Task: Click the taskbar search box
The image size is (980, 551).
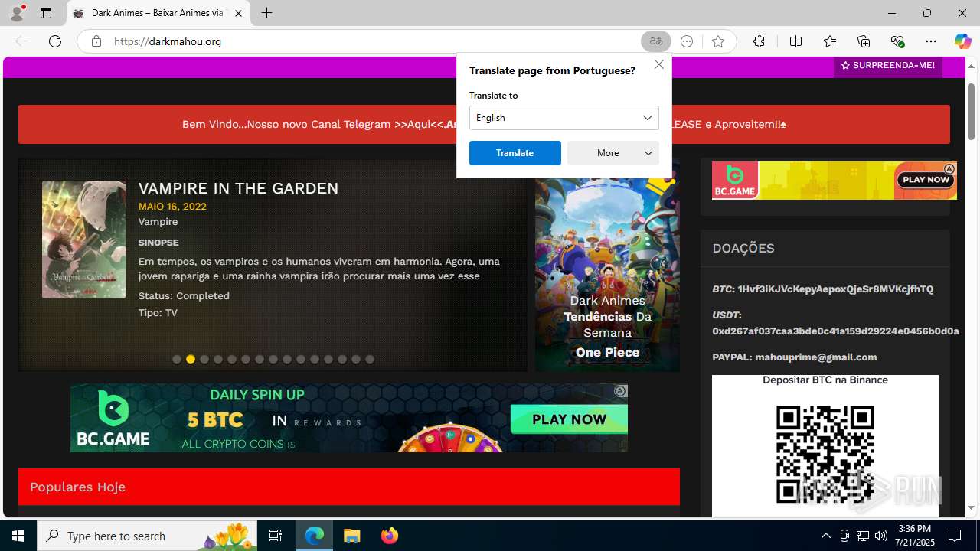Action: coord(147,536)
